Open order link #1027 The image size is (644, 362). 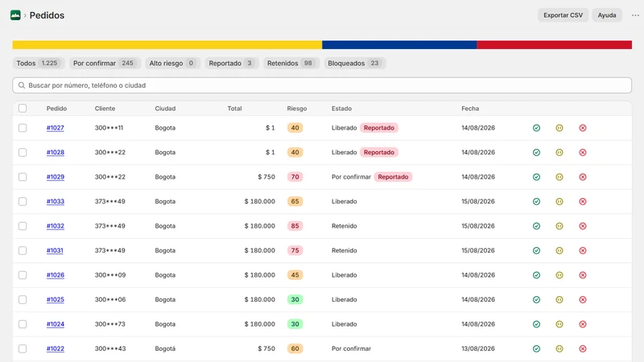55,128
